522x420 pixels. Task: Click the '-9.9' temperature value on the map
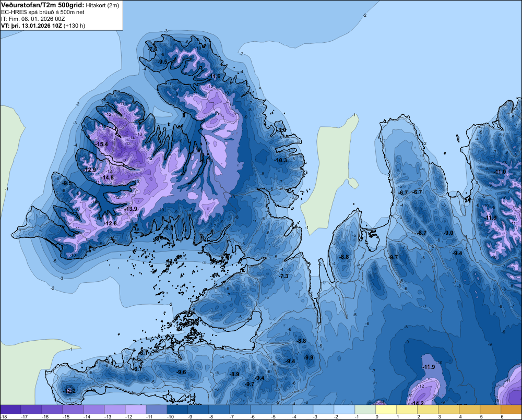point(309,357)
